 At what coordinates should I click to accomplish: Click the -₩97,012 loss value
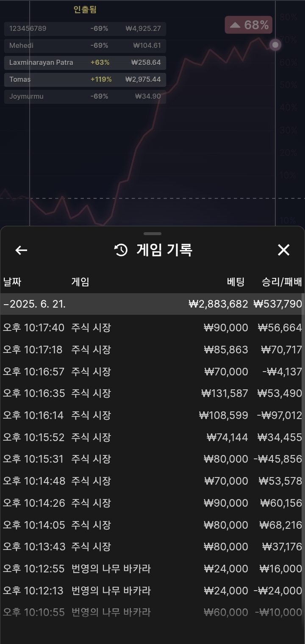coord(280,415)
